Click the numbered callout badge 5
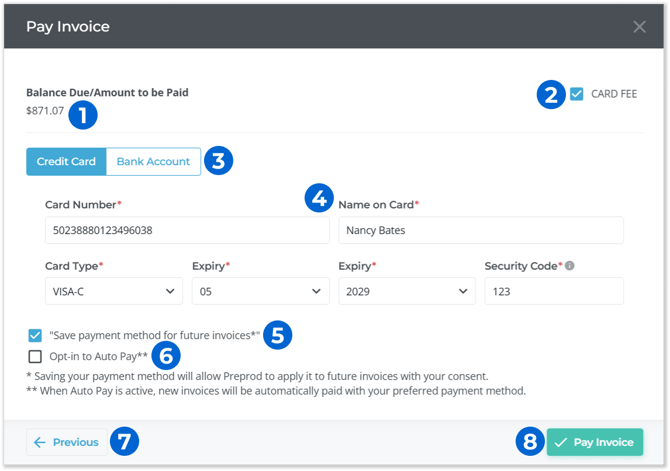Viewport: 670px width, 471px height. click(x=278, y=334)
